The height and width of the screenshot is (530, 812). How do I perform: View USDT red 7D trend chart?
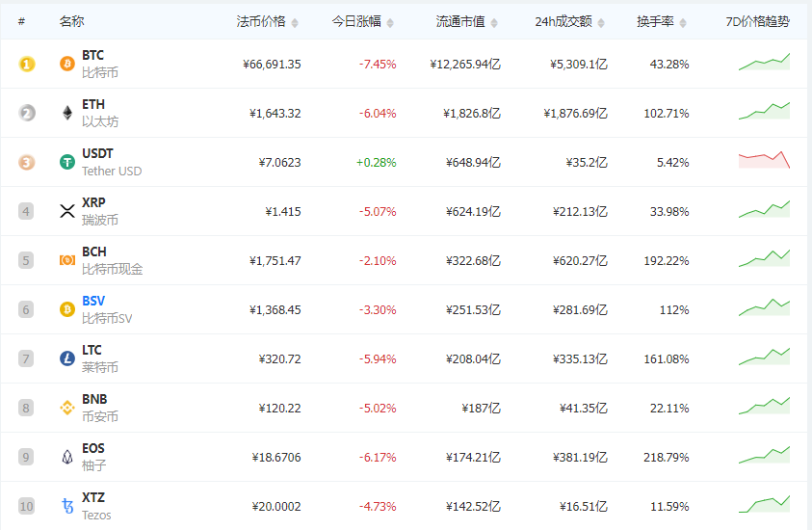(x=764, y=160)
